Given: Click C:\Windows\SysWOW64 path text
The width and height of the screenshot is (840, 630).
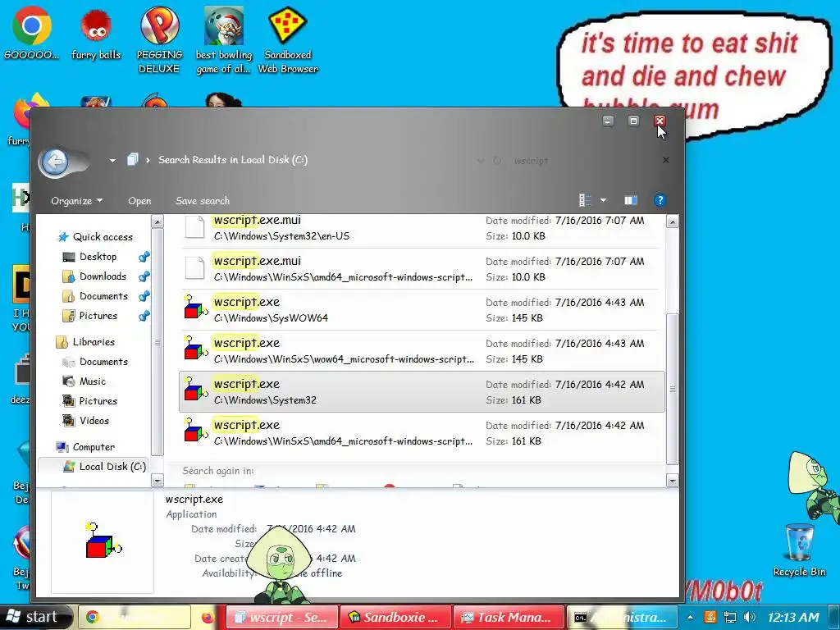Looking at the screenshot, I should click(271, 318).
